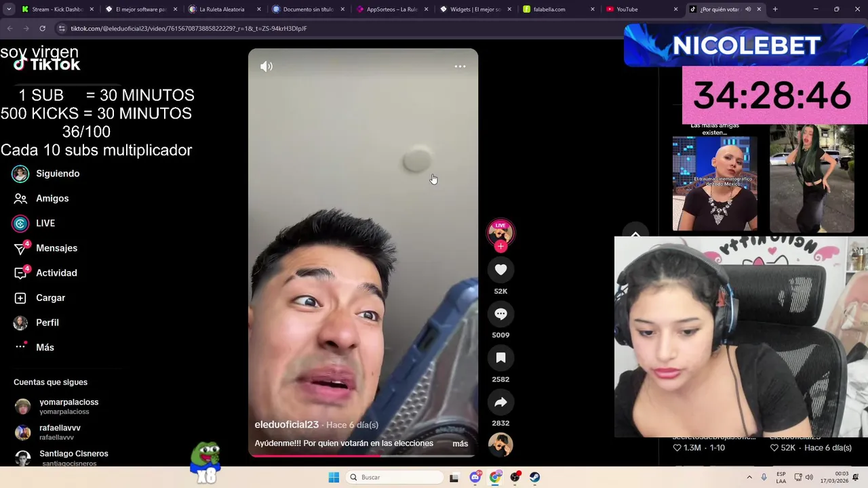Switch to La Ruleta Aleatoria tab
868x488 pixels.
coord(223,9)
